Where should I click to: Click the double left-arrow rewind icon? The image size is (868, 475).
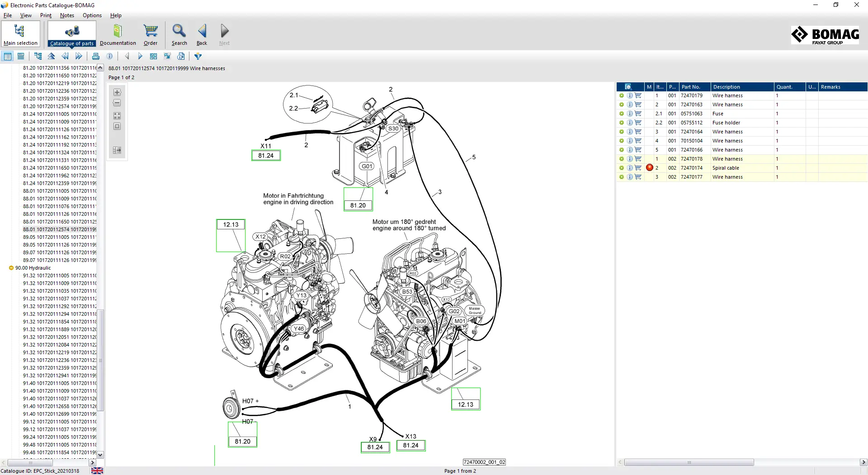[65, 56]
